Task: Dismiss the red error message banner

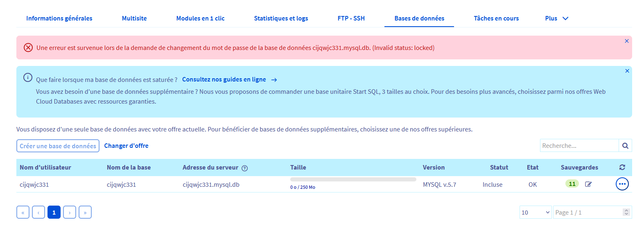Action: coord(626,41)
